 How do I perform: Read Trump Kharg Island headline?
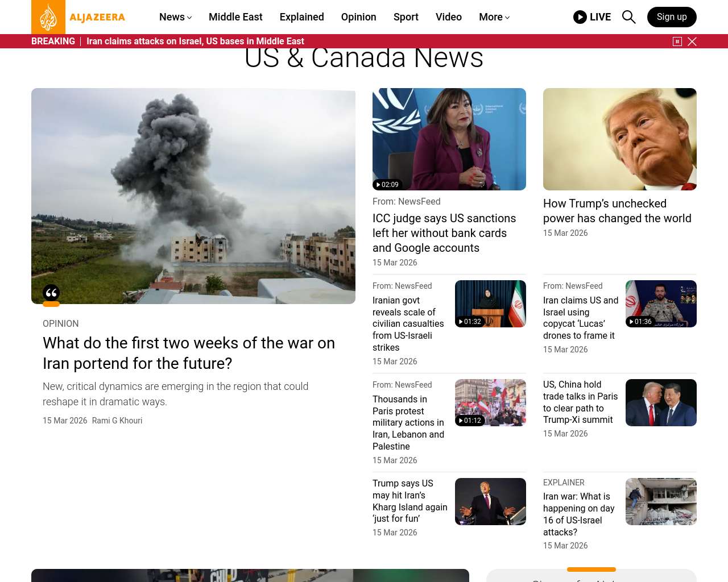click(x=410, y=501)
